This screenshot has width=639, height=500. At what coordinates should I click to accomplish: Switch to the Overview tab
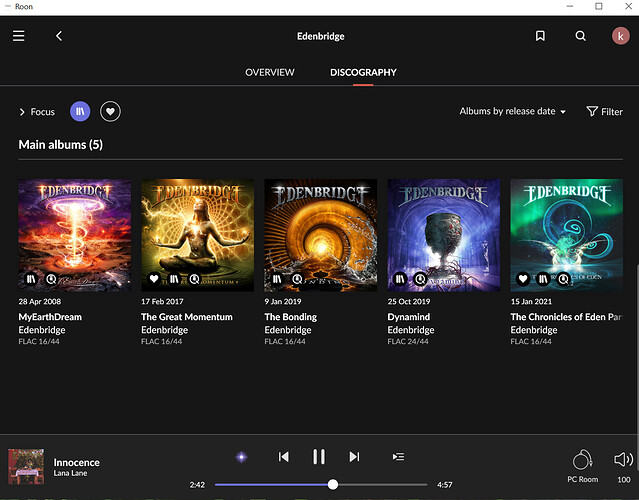pyautogui.click(x=269, y=72)
